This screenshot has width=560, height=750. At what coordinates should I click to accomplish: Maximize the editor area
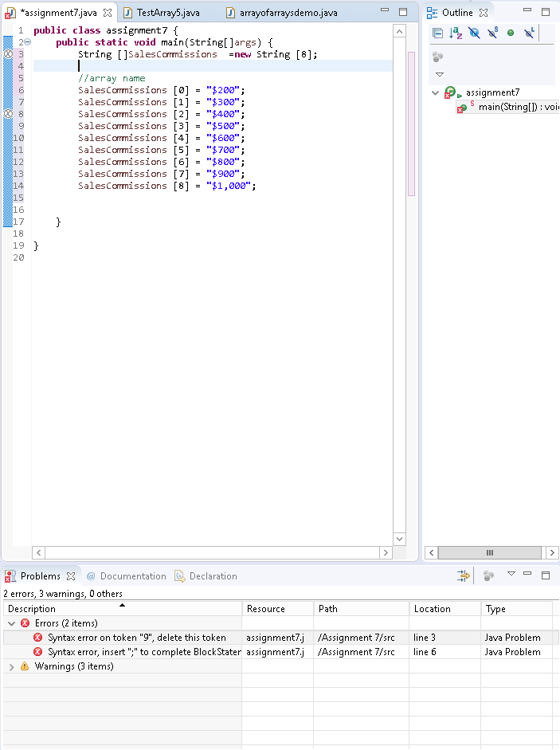point(403,12)
